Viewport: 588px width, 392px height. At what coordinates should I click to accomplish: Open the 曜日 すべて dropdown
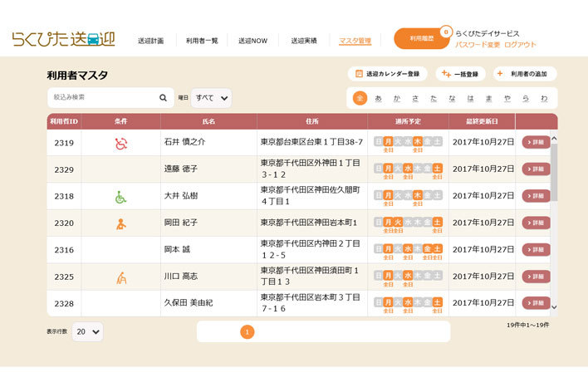211,98
